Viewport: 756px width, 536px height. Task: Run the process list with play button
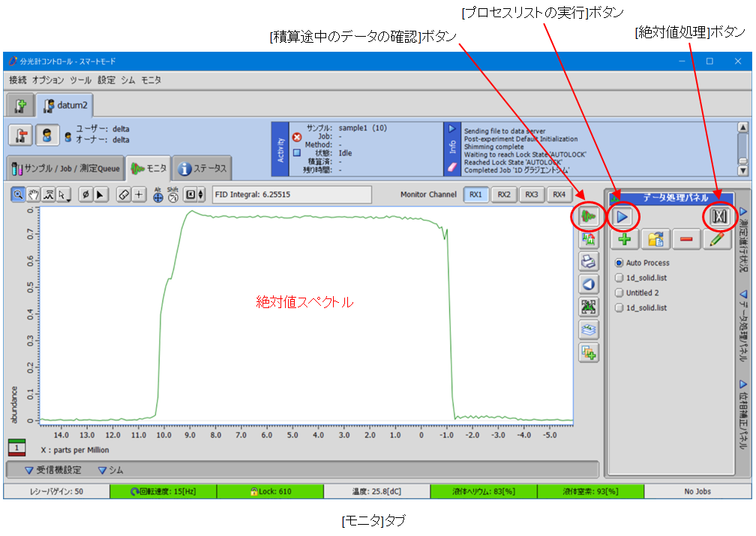pyautogui.click(x=622, y=217)
